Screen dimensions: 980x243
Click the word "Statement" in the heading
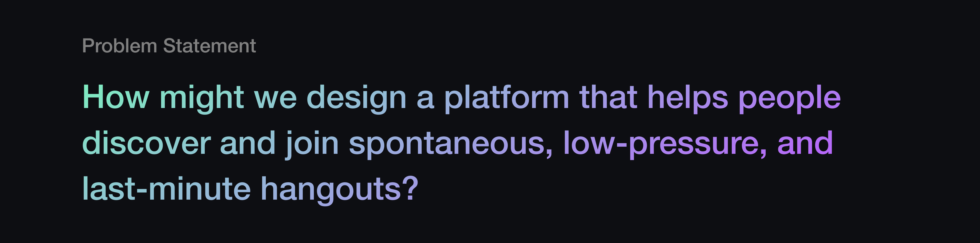coord(209,46)
